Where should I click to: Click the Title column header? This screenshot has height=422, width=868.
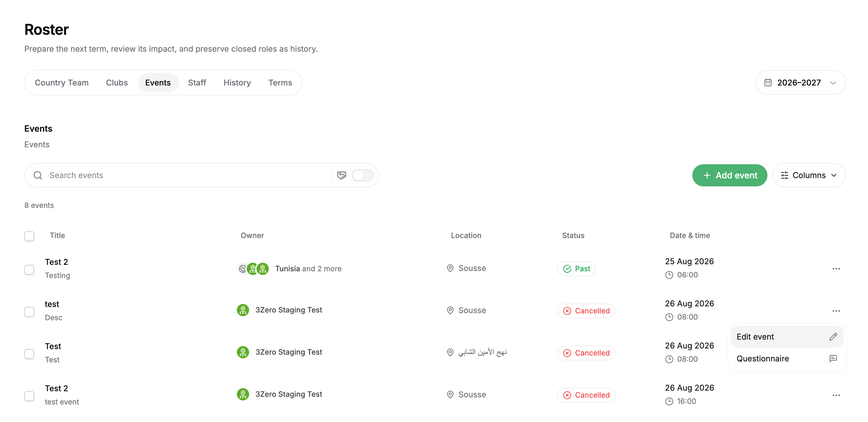point(57,236)
